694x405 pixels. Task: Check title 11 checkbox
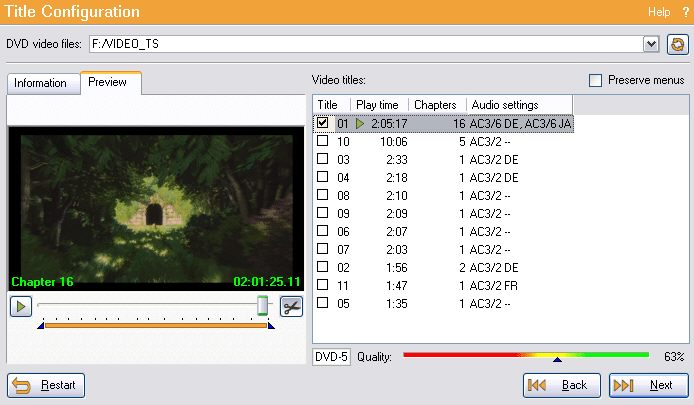click(x=322, y=285)
